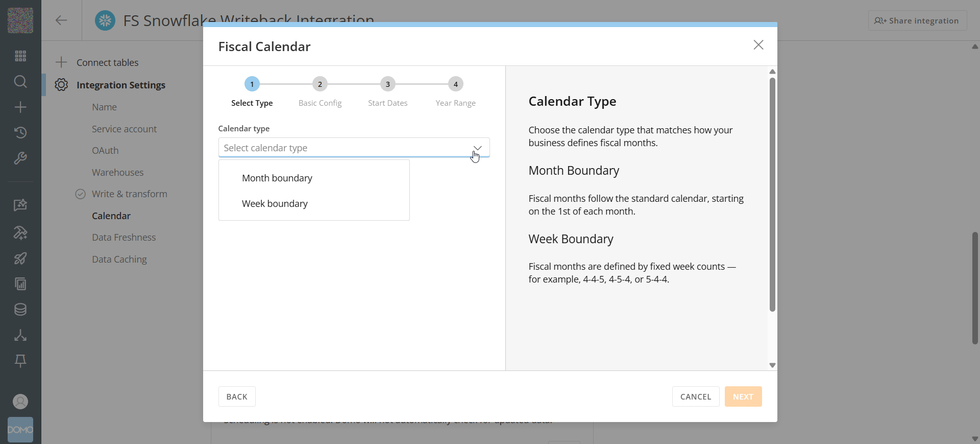Click the Calendar Type help heading
The height and width of the screenshot is (444, 980).
[572, 101]
